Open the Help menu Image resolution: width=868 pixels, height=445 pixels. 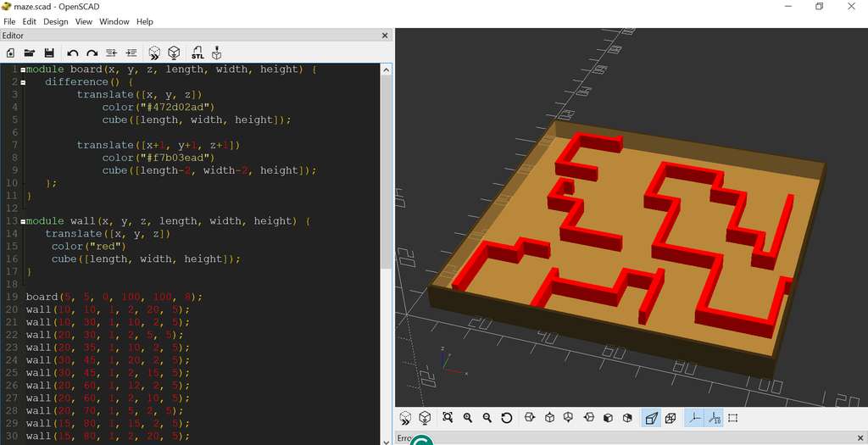[144, 21]
